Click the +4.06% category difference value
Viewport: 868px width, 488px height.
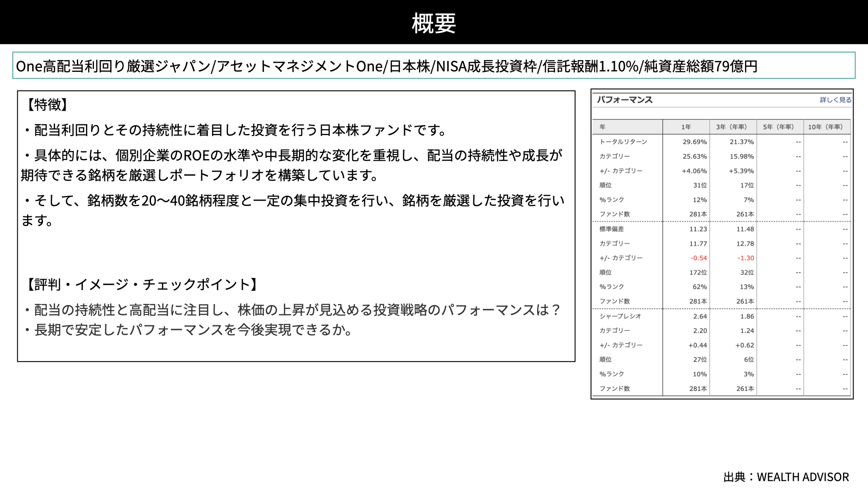(x=694, y=171)
